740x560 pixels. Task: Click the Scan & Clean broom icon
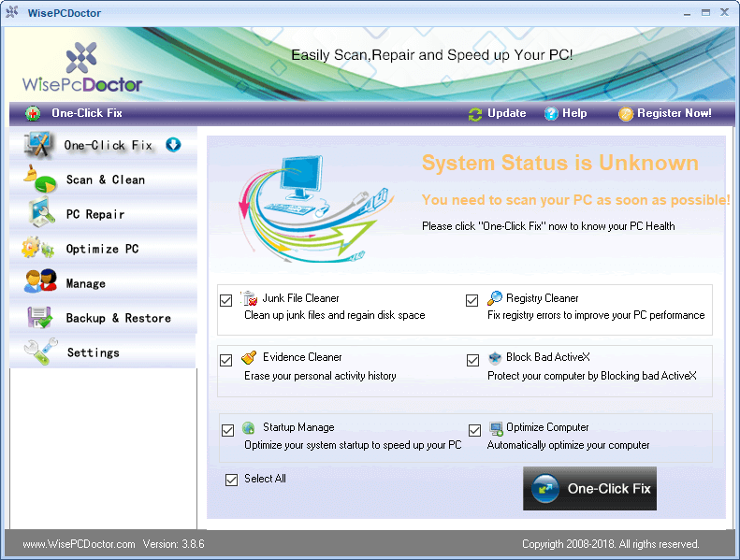pyautogui.click(x=39, y=179)
